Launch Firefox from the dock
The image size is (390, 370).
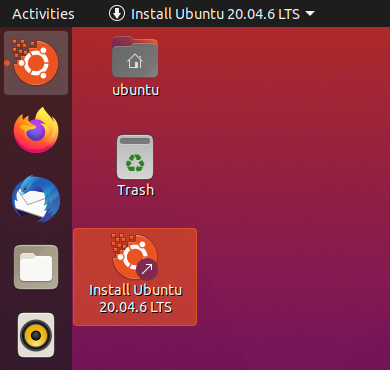36,130
